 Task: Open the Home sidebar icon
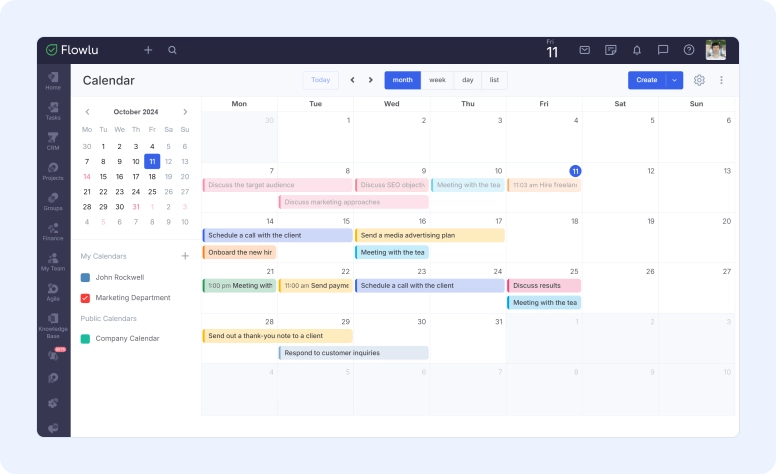[x=53, y=81]
